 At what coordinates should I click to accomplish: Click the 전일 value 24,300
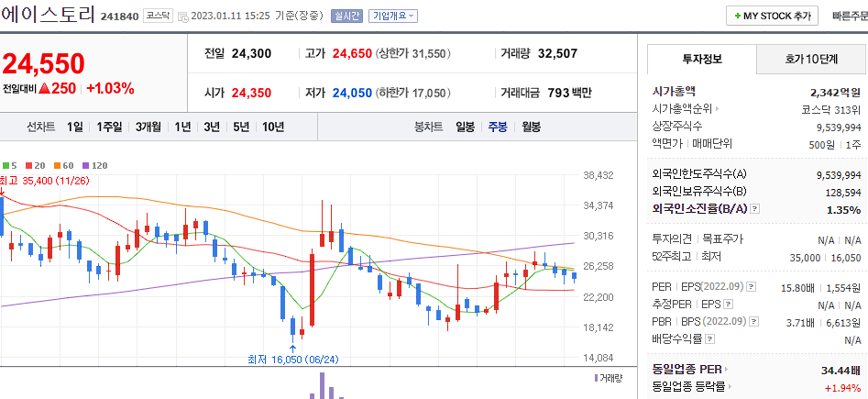click(251, 54)
